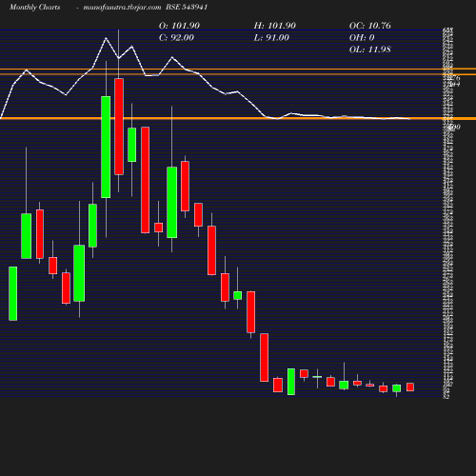Image resolution: width=476 pixels, height=476 pixels.
Task: Click the "OH: 0" readout
Action: point(362,38)
